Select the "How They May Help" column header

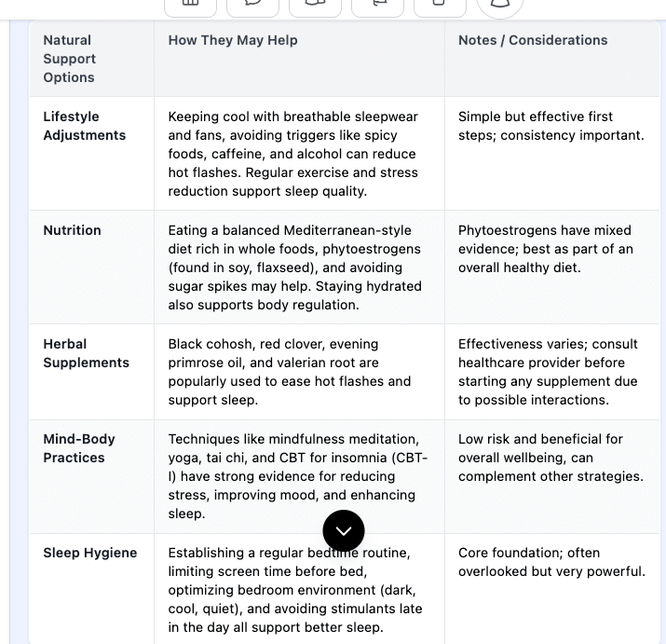[x=233, y=40]
